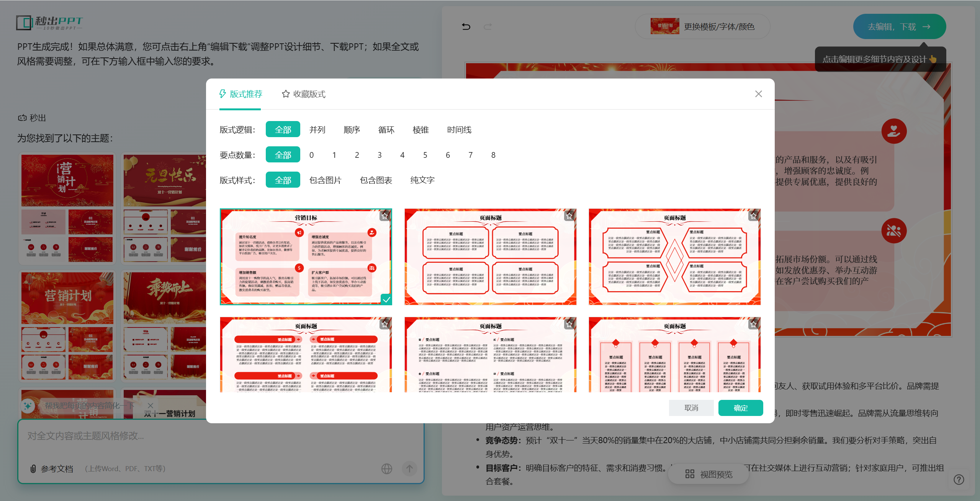Choose 时间线 layout logic option
Image resolution: width=980 pixels, height=501 pixels.
coord(459,129)
